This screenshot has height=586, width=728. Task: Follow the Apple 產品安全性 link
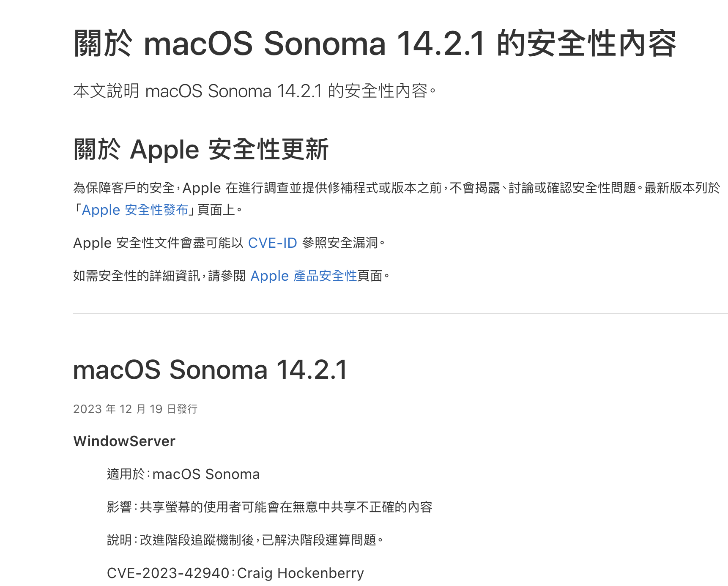[304, 276]
